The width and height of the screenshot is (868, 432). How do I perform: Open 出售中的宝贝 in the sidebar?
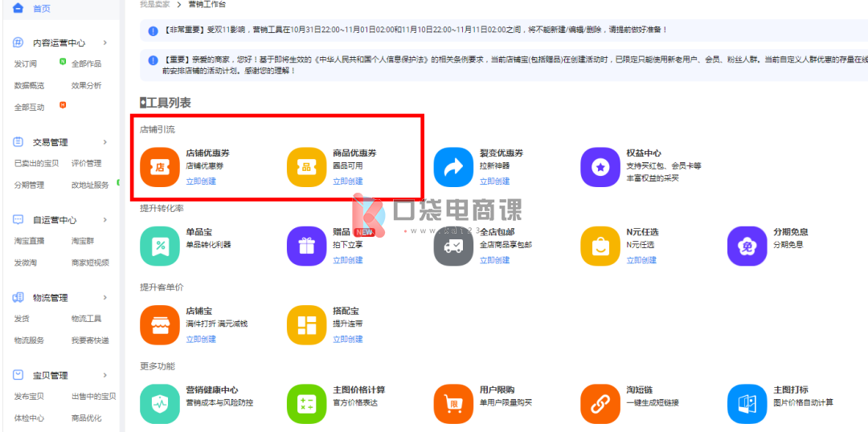(93, 396)
